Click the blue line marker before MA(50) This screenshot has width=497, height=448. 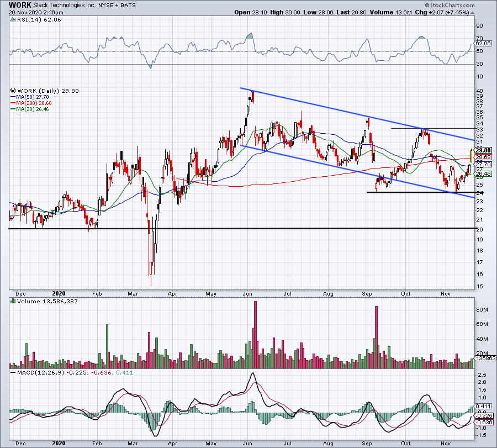tap(13, 97)
